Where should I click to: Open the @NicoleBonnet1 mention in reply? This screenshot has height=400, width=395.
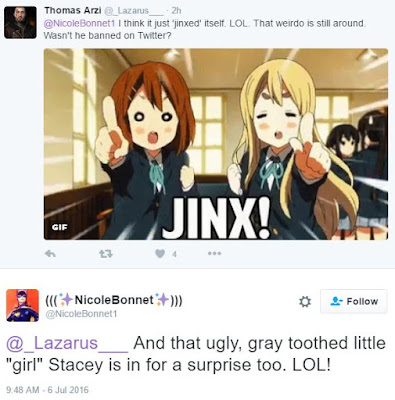pos(79,24)
